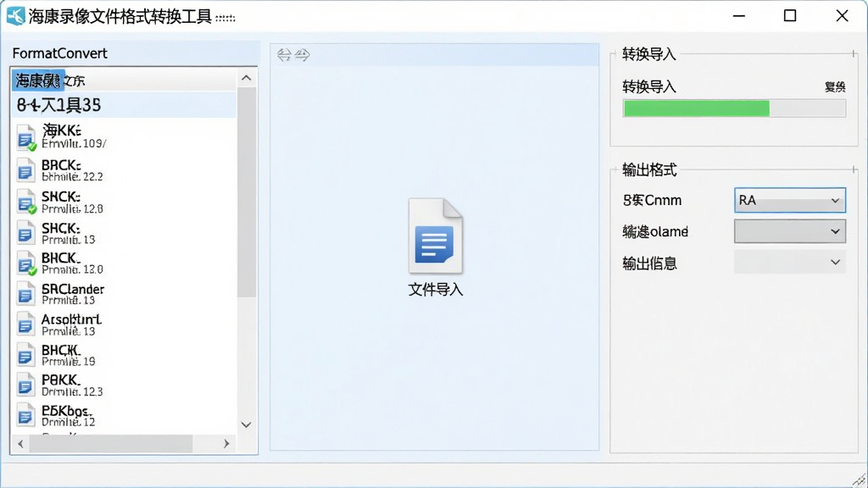Click the 文件导入 label under the document icon
Screen dimensions: 868x488
(x=436, y=290)
